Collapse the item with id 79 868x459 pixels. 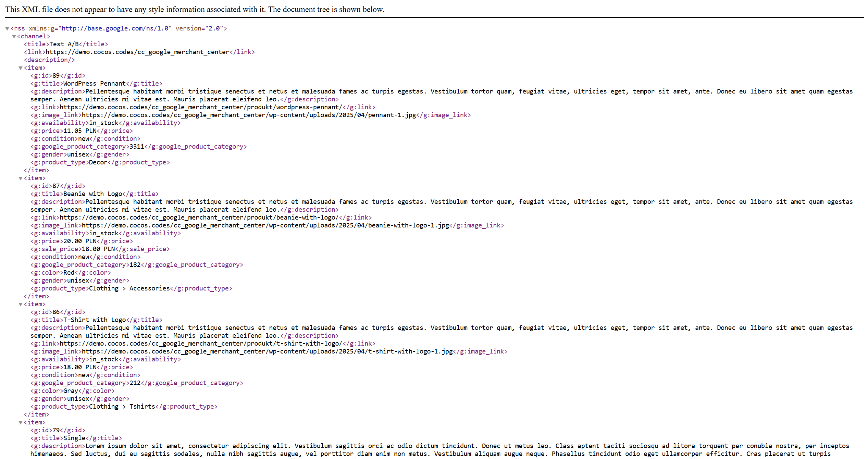click(x=21, y=423)
